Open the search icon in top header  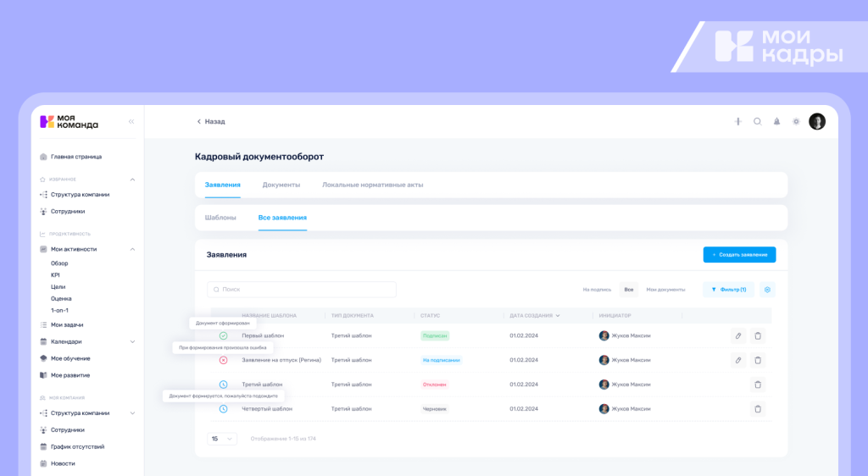tap(758, 121)
